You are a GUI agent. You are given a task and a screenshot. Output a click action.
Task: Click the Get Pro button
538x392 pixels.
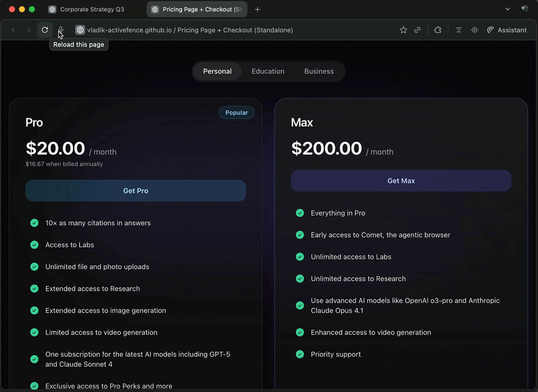[136, 191]
